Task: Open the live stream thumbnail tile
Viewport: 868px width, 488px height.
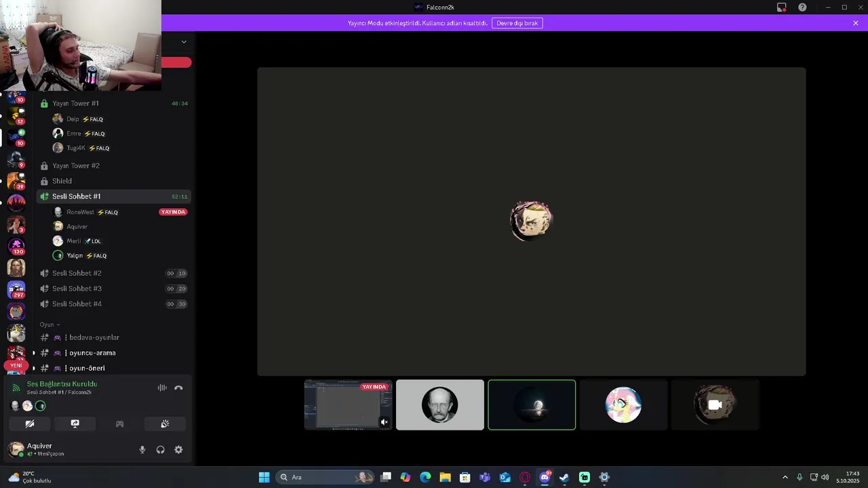Action: coord(348,405)
